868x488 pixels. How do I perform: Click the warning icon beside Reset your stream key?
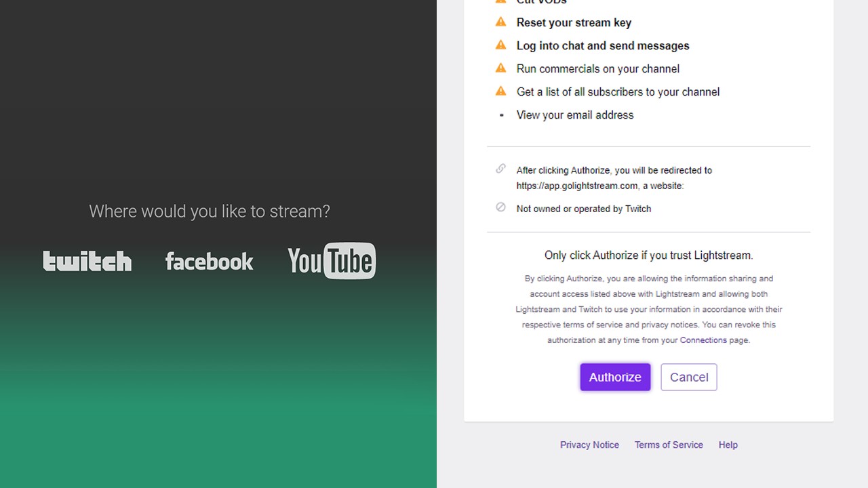pyautogui.click(x=501, y=22)
